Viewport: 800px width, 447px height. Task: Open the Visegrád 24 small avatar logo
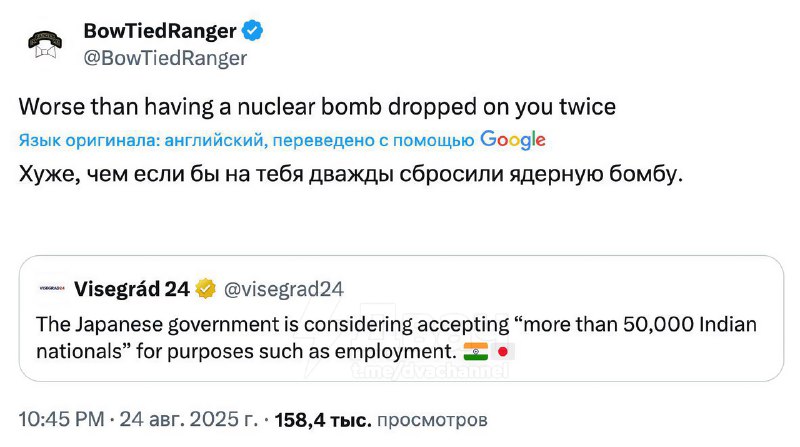coord(52,289)
